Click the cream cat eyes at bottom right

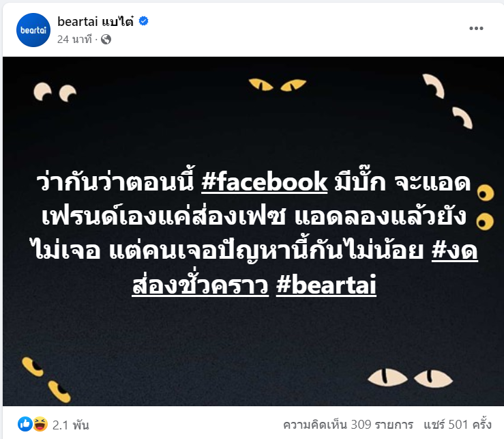[x=410, y=378]
